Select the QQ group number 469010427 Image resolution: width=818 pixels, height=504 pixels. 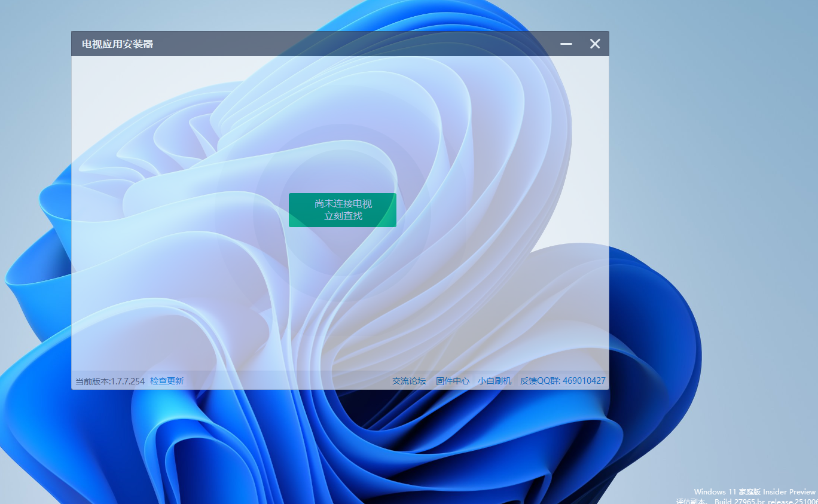(584, 381)
